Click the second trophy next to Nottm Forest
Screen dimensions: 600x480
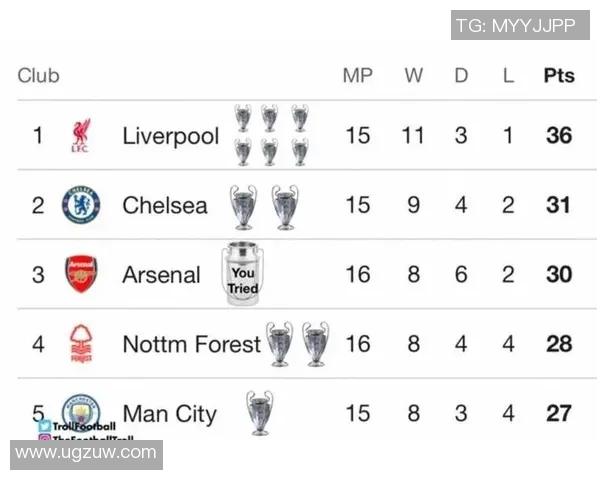tap(315, 343)
